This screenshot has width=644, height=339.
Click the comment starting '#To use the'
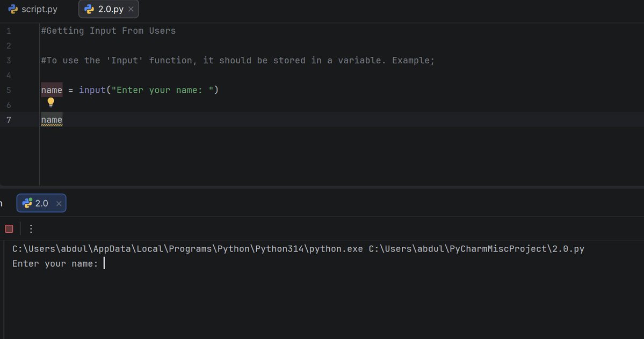[238, 61]
